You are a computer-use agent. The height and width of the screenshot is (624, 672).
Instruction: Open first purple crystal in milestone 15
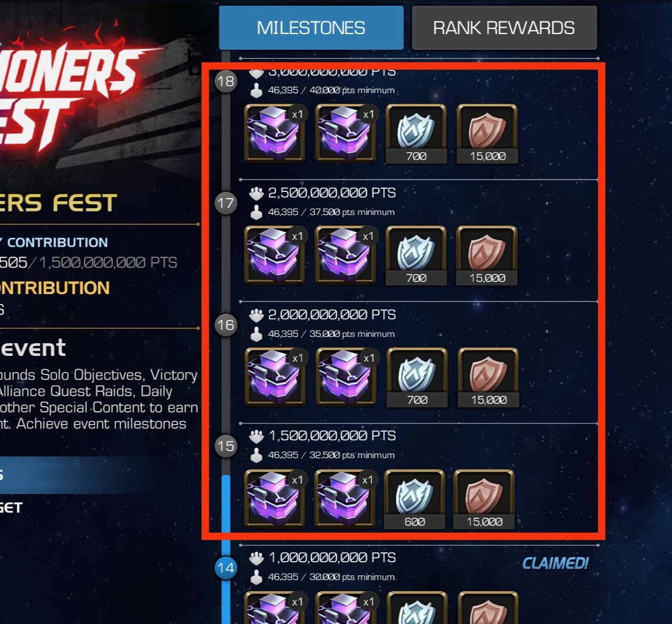click(274, 499)
